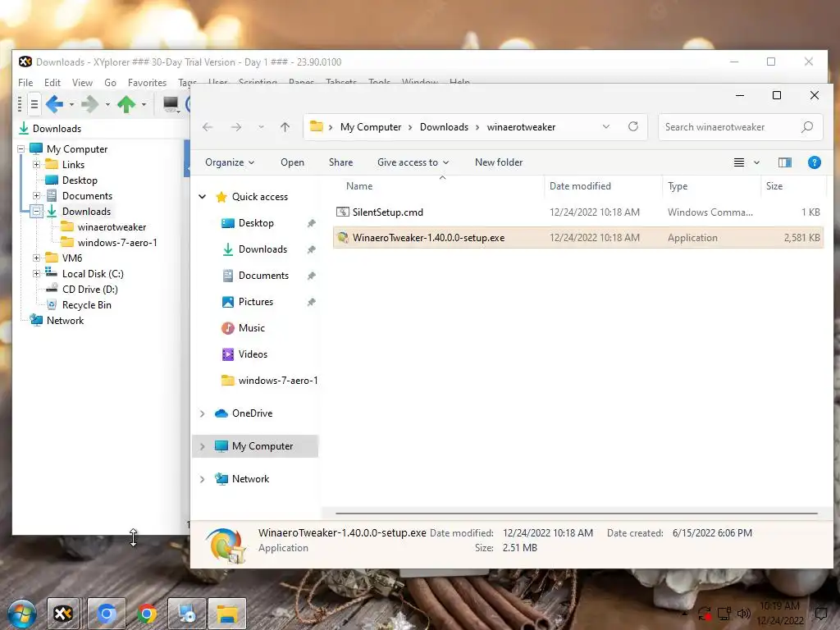The height and width of the screenshot is (630, 840).
Task: Open Pictures in Explorer navigation pane
Action: [x=255, y=302]
